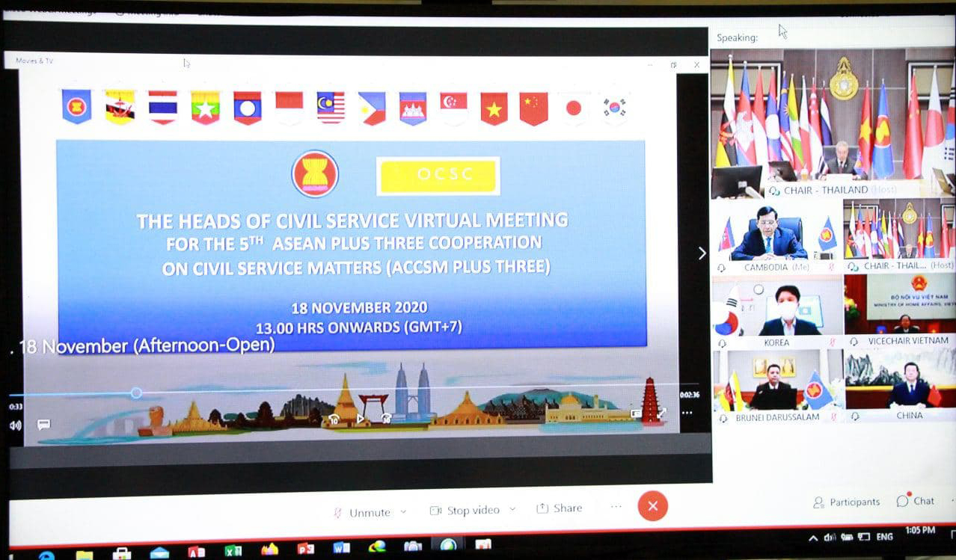Skip forward 30 seconds in the video
This screenshot has width=956, height=560.
coord(386,419)
